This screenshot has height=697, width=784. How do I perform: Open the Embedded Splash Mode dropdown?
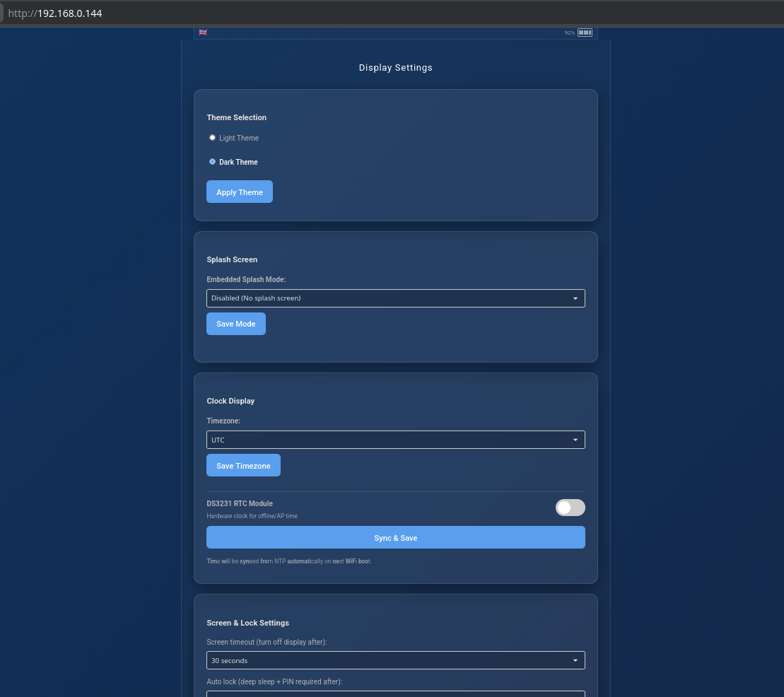(x=395, y=298)
